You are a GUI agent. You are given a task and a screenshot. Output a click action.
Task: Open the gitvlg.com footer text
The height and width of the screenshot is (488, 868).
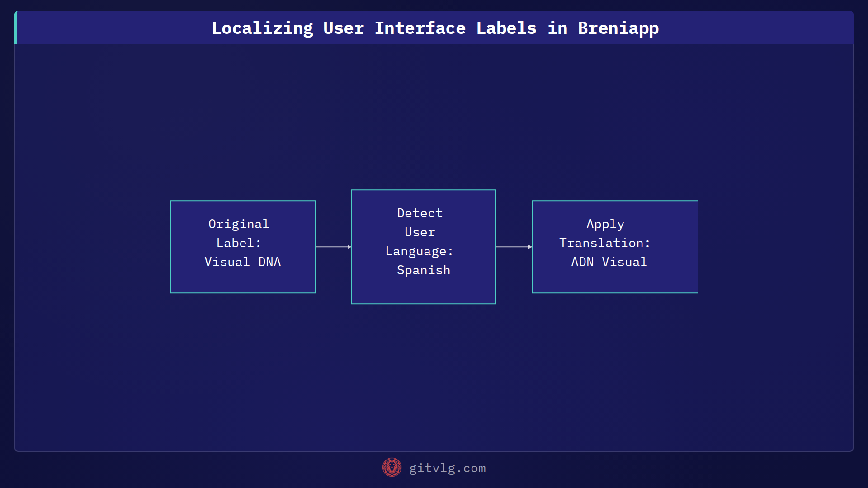click(x=448, y=468)
